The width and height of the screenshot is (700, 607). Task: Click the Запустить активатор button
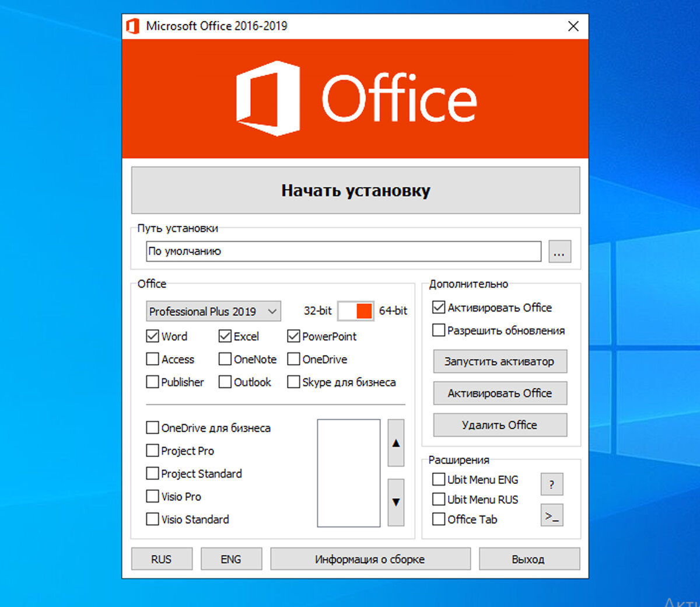[x=500, y=361]
